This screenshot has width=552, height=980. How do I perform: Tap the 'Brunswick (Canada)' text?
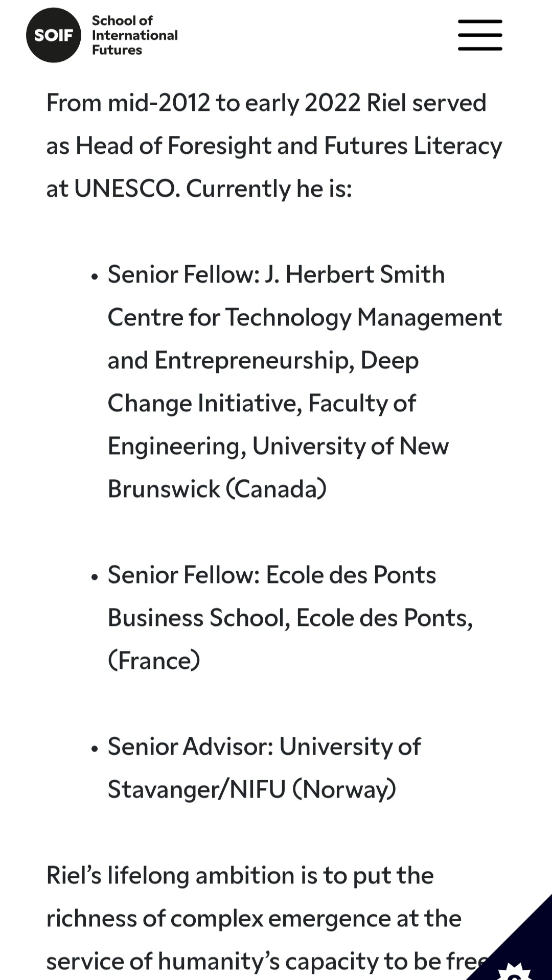click(217, 489)
